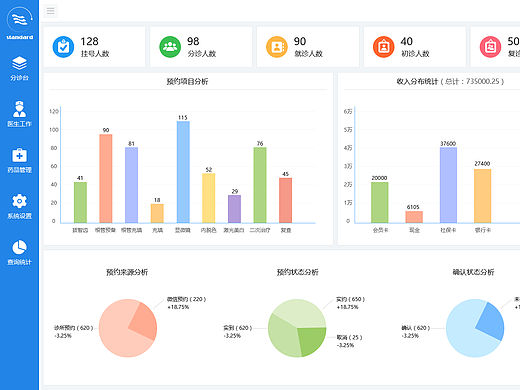Screen dimensions: 520x390
Task: Click the 收入分布统计 chart title
Action: [x=450, y=81]
